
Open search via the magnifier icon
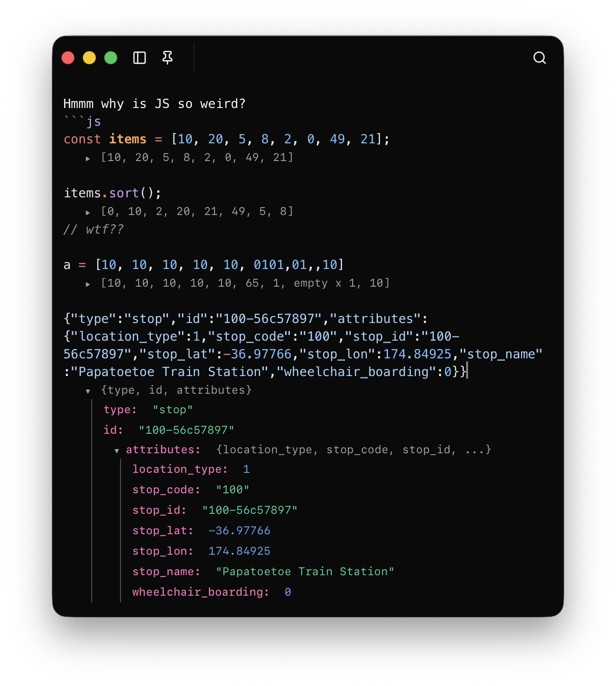[x=539, y=58]
